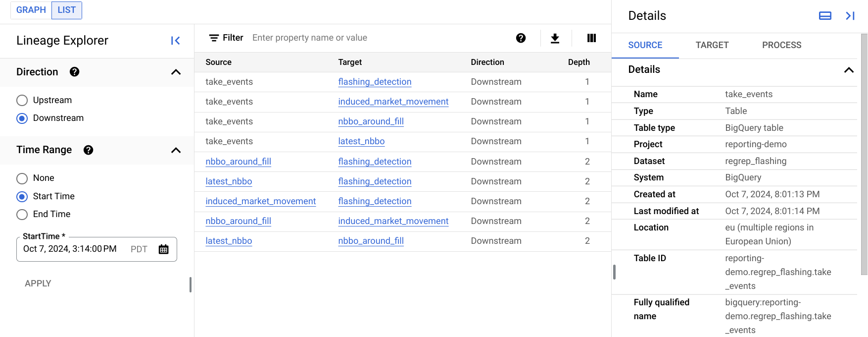The width and height of the screenshot is (868, 337).
Task: Open the TARGET tab
Action: [712, 45]
